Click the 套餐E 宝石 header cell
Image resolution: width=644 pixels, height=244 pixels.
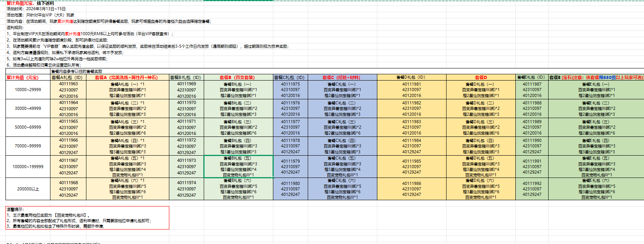click(596, 77)
